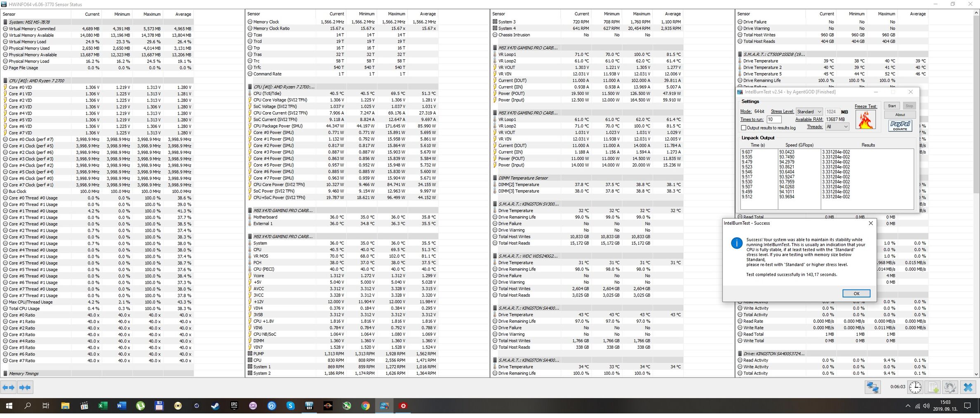Open File Explorer from the taskbar

[x=65, y=406]
